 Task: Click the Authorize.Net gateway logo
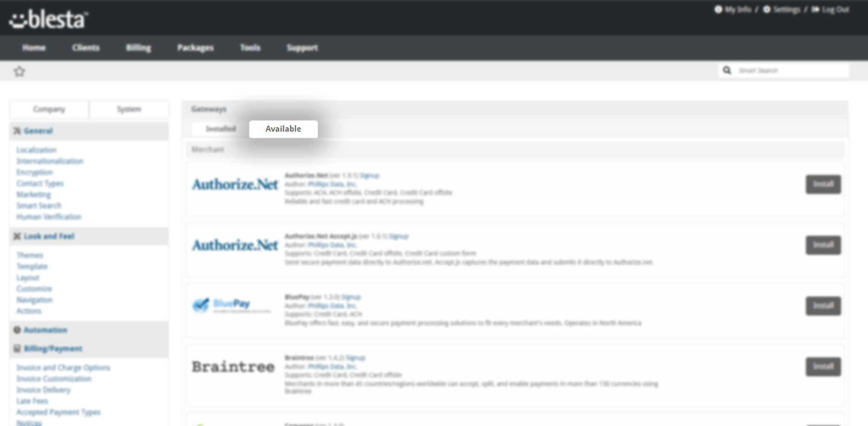[x=235, y=185]
